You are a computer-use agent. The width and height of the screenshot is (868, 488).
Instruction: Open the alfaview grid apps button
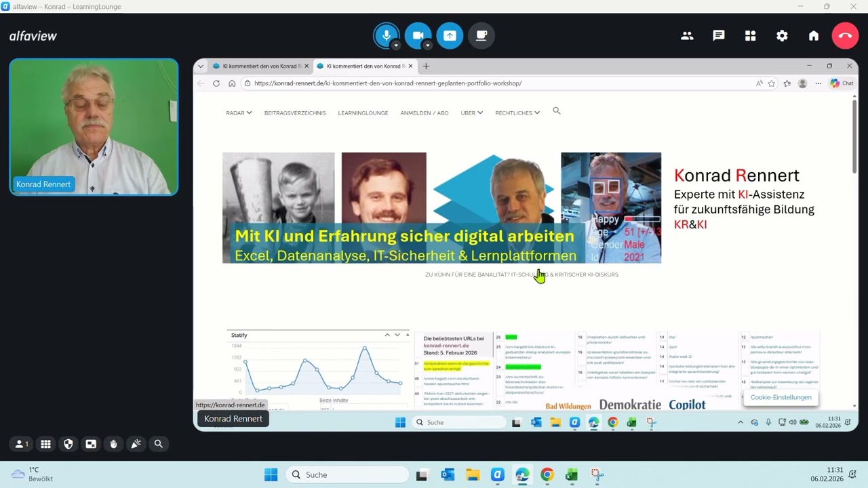point(45,444)
